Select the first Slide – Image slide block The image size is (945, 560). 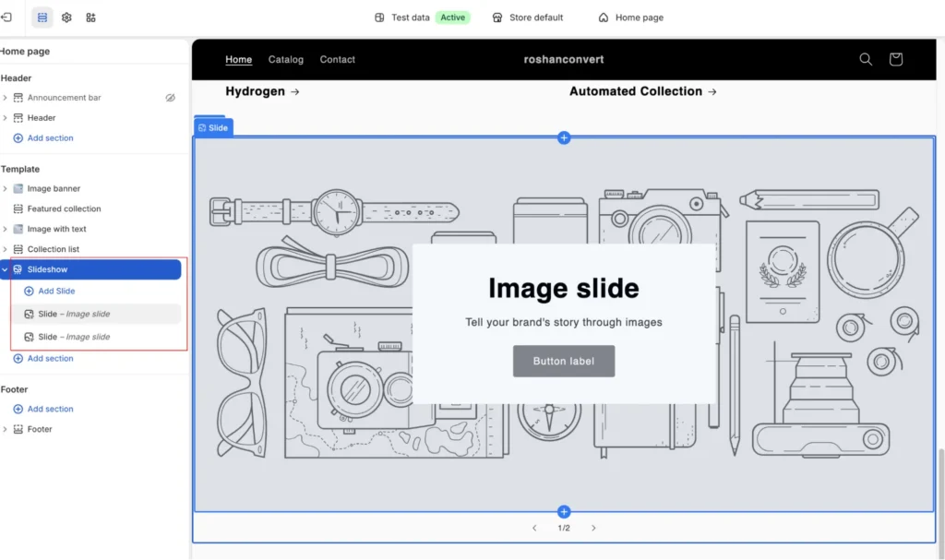96,314
